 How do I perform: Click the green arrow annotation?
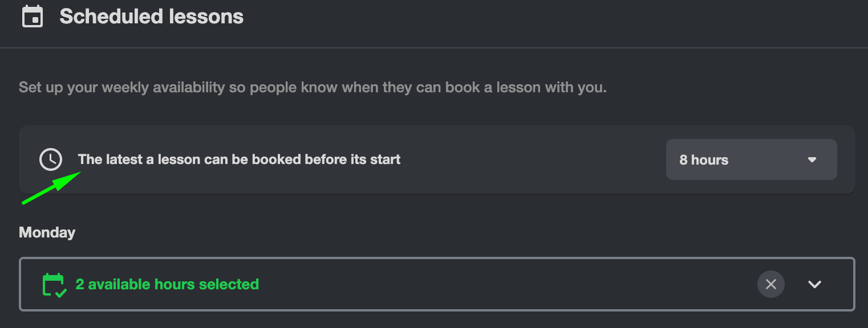[x=51, y=189]
